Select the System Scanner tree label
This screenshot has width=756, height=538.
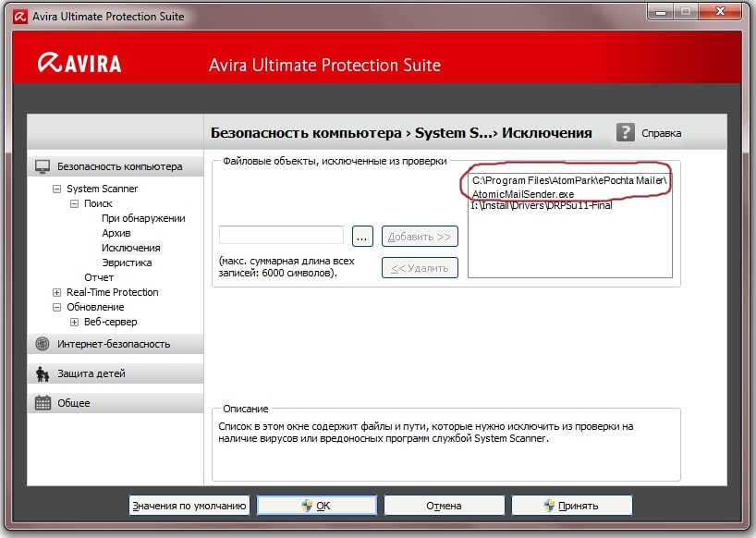coord(103,189)
